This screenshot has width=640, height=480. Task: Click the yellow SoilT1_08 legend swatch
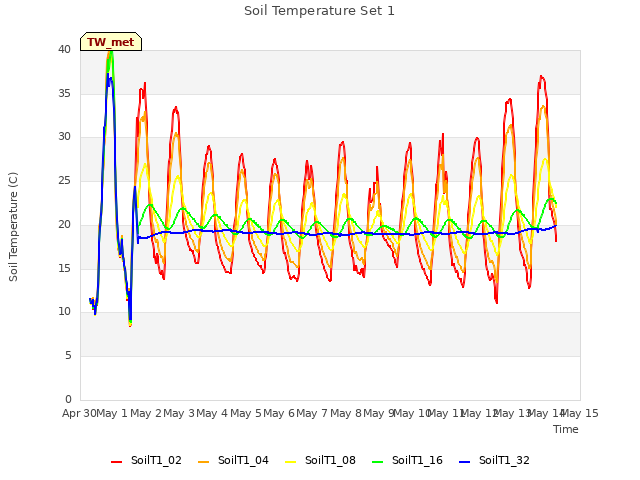click(x=291, y=462)
